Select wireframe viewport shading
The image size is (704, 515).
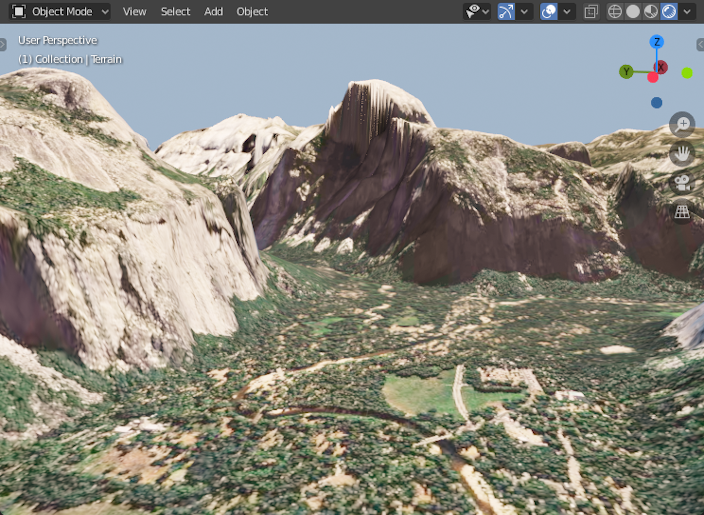615,12
